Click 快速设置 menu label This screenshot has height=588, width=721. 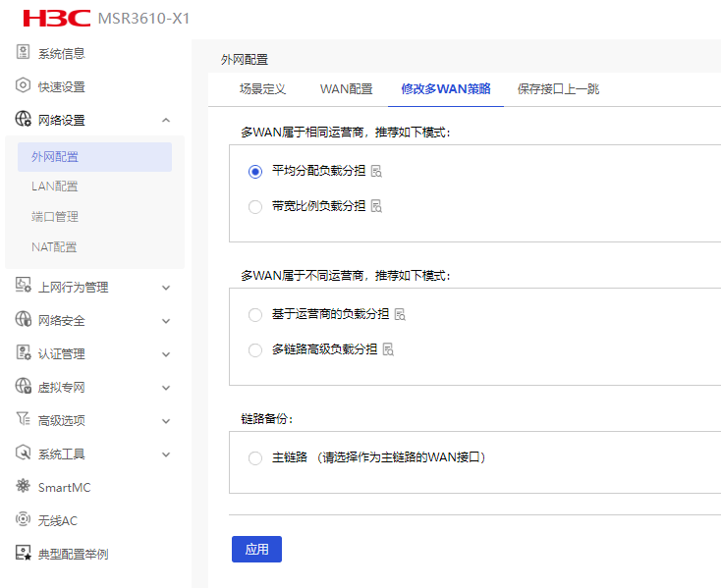[62, 86]
